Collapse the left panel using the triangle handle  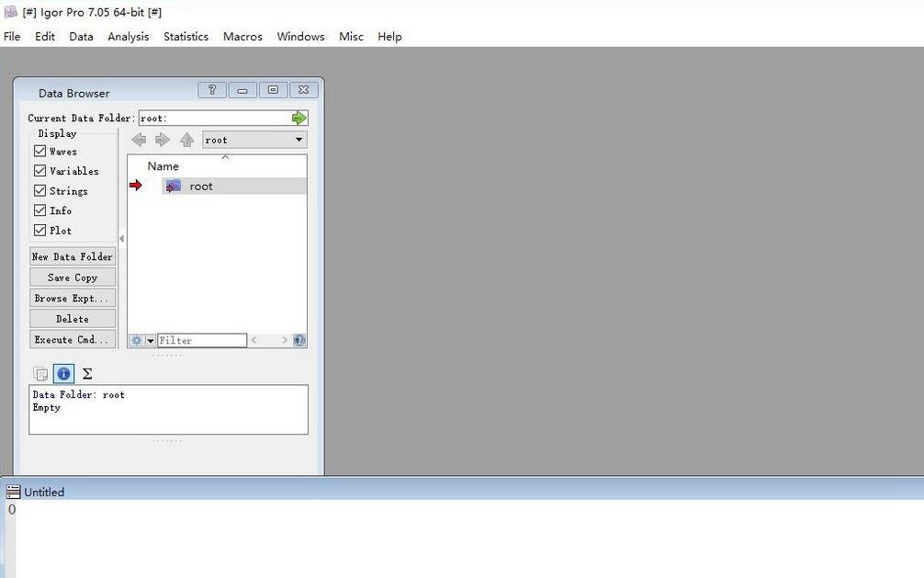pyautogui.click(x=122, y=239)
